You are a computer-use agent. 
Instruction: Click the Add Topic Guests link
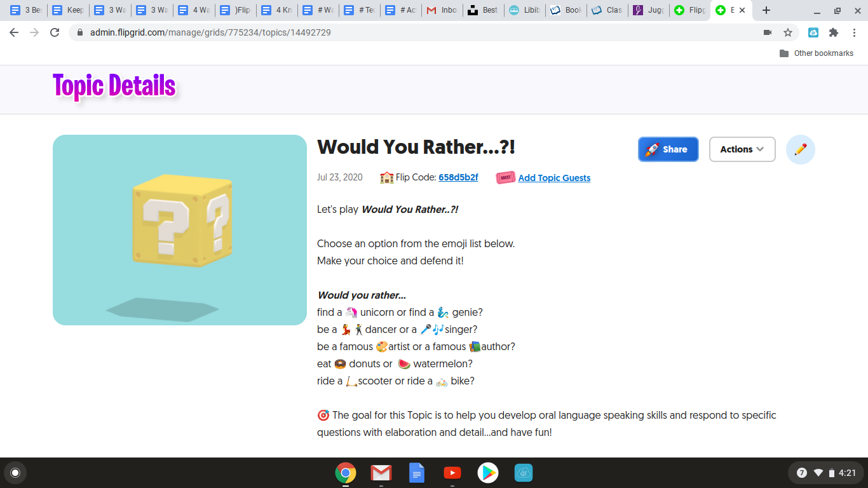(554, 178)
